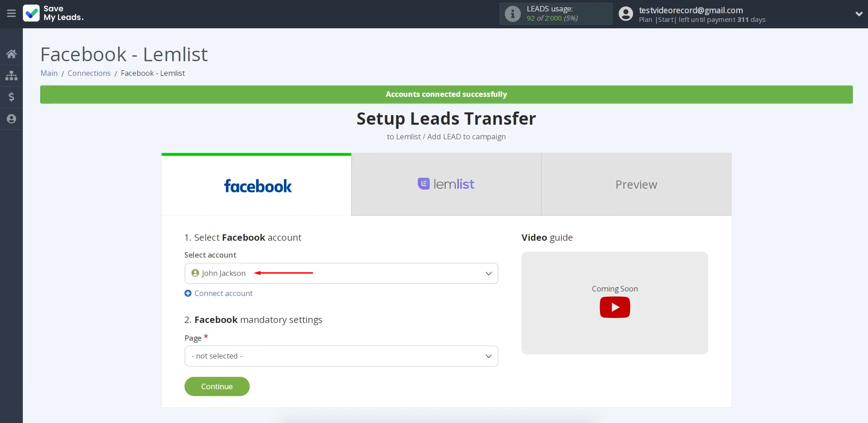This screenshot has height=423, width=868.
Task: Go to the Main breadcrumb link
Action: (49, 73)
